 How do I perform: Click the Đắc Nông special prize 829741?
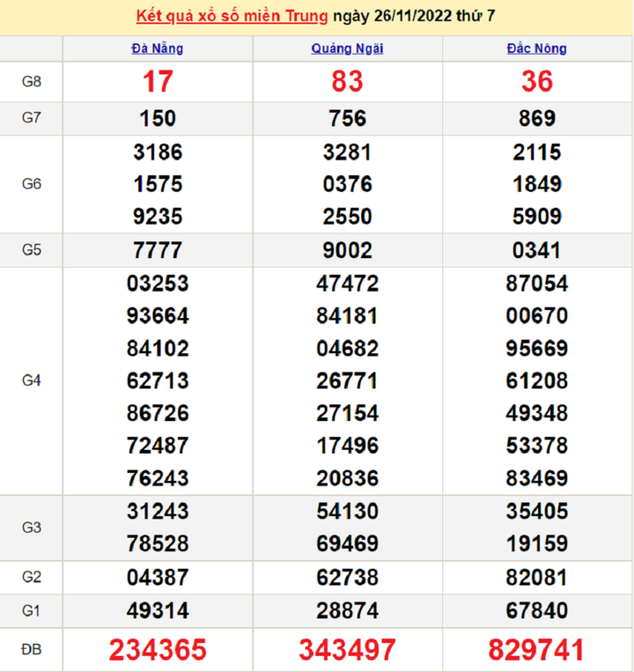[x=536, y=650]
